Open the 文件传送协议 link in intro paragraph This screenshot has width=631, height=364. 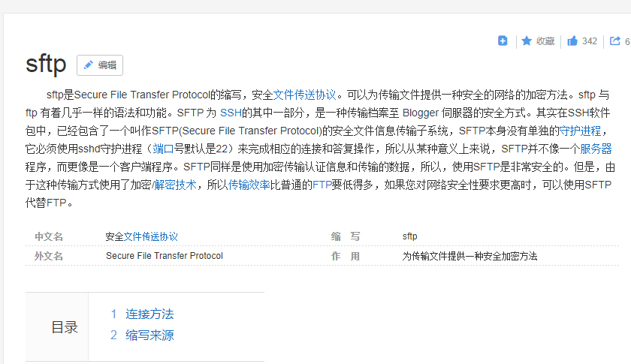305,95
